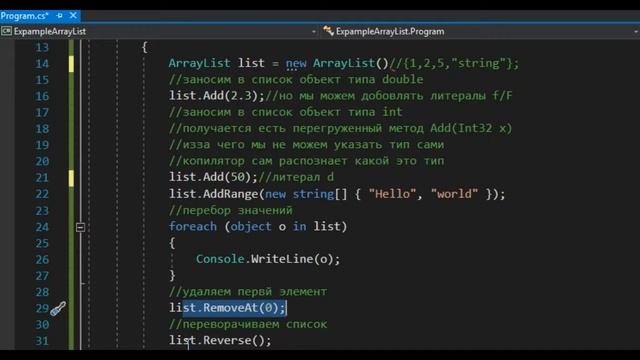The height and width of the screenshot is (360, 640).
Task: Click the 'foreach' keyword on line 24
Action: [193, 227]
